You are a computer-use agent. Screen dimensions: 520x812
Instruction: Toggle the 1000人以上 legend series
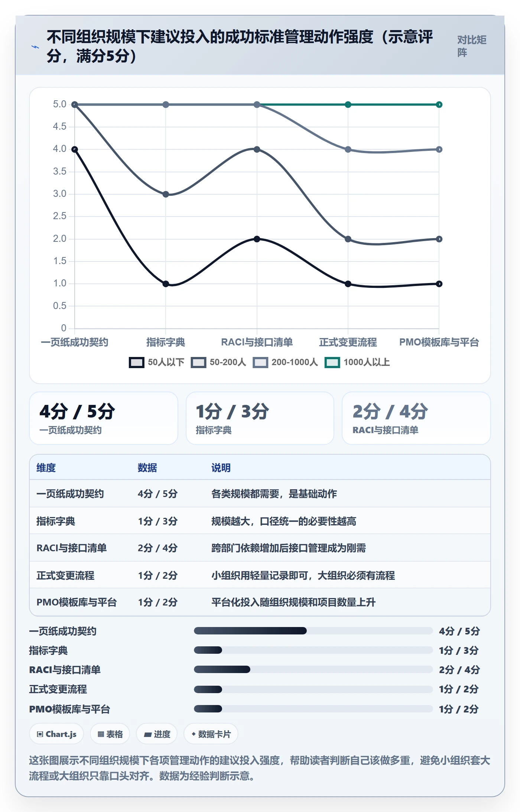357,362
